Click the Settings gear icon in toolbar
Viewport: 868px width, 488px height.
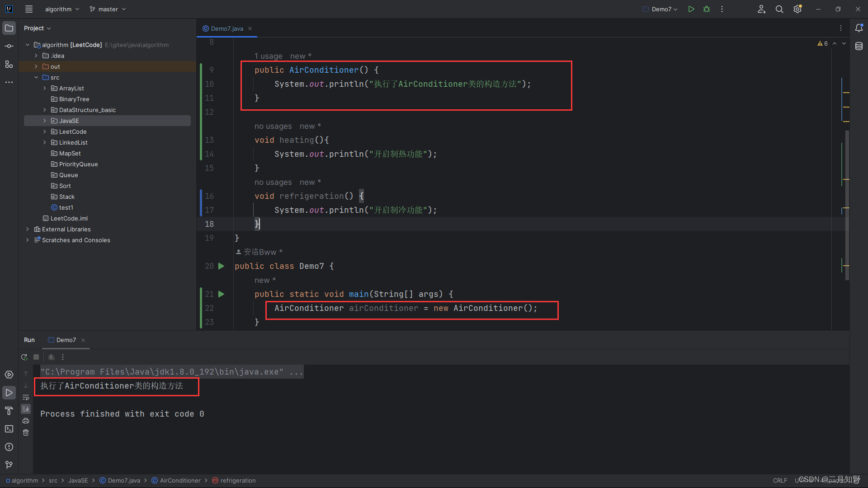797,9
